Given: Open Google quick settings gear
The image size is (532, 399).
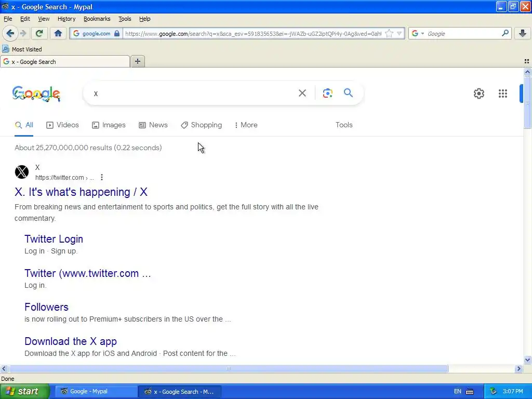Looking at the screenshot, I should (x=478, y=94).
